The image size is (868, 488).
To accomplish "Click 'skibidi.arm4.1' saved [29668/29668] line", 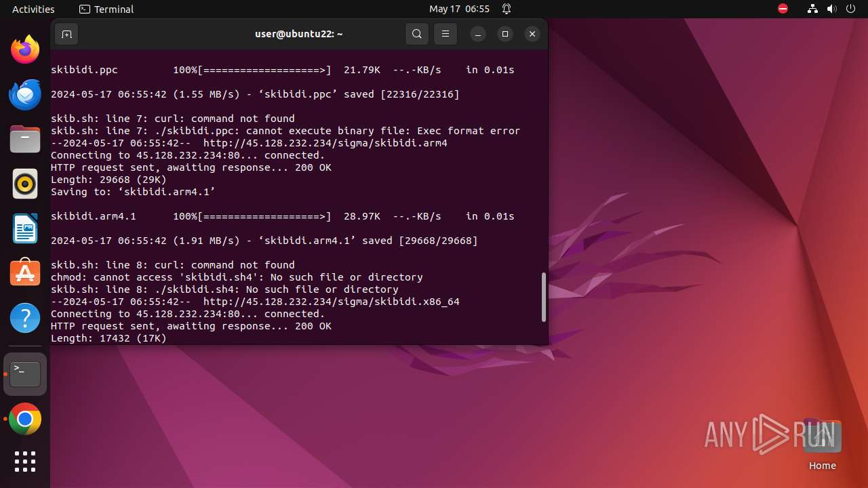I will click(x=264, y=241).
